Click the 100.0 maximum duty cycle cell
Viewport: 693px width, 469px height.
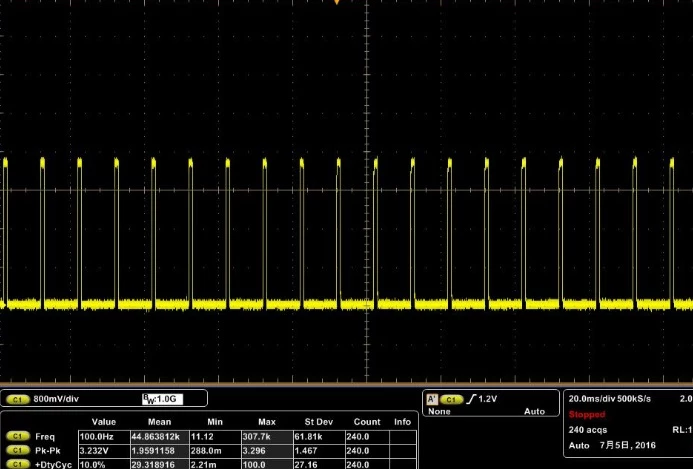pyautogui.click(x=267, y=464)
